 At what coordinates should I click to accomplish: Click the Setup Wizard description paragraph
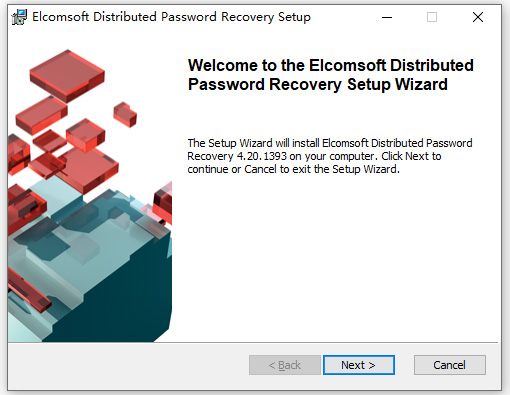pyautogui.click(x=330, y=156)
